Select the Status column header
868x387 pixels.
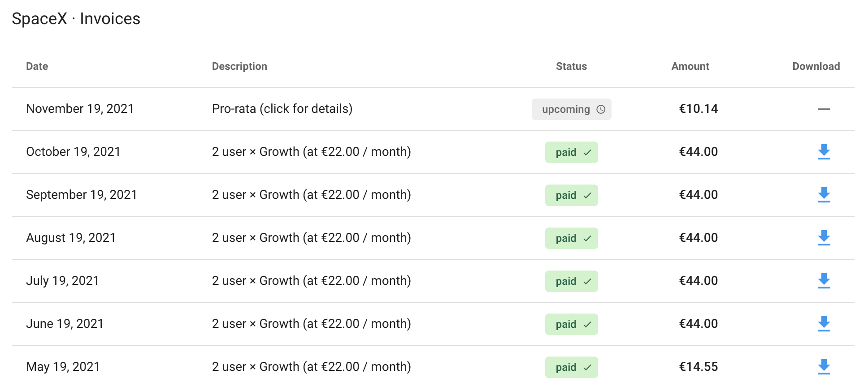pos(571,66)
